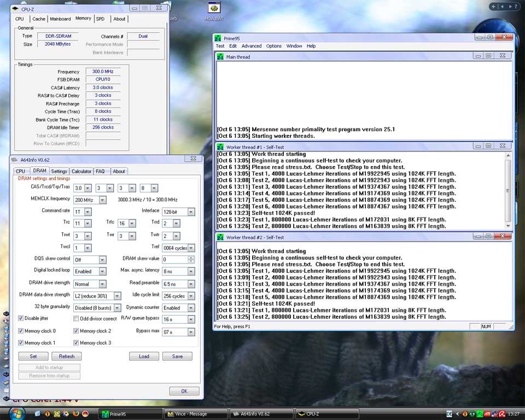525x420 pixels.
Task: Restore the Worker thread #2 child window
Action: [x=488, y=236]
